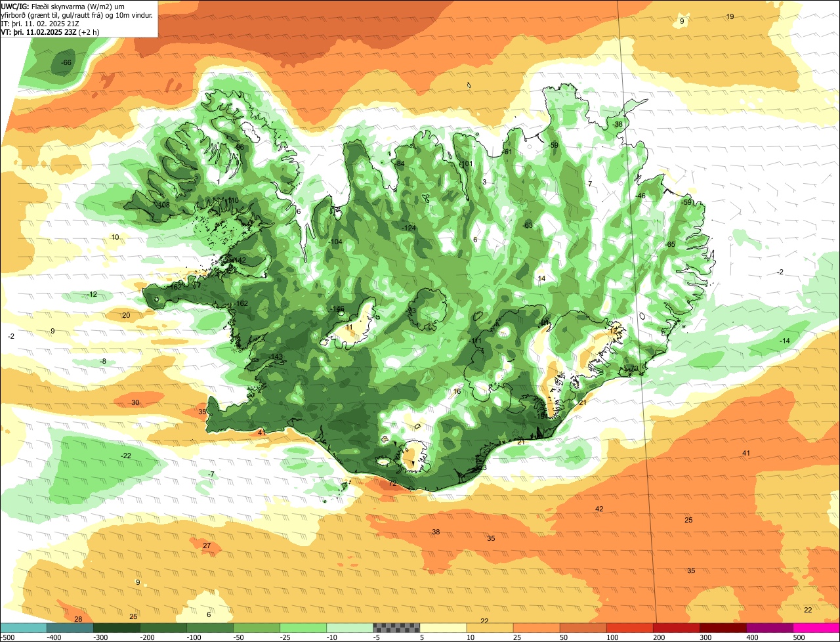Click the 'IT: þri. 11. 02. 2025 21Z' line
Image resolution: width=840 pixels, height=642 pixels.
tap(41, 23)
